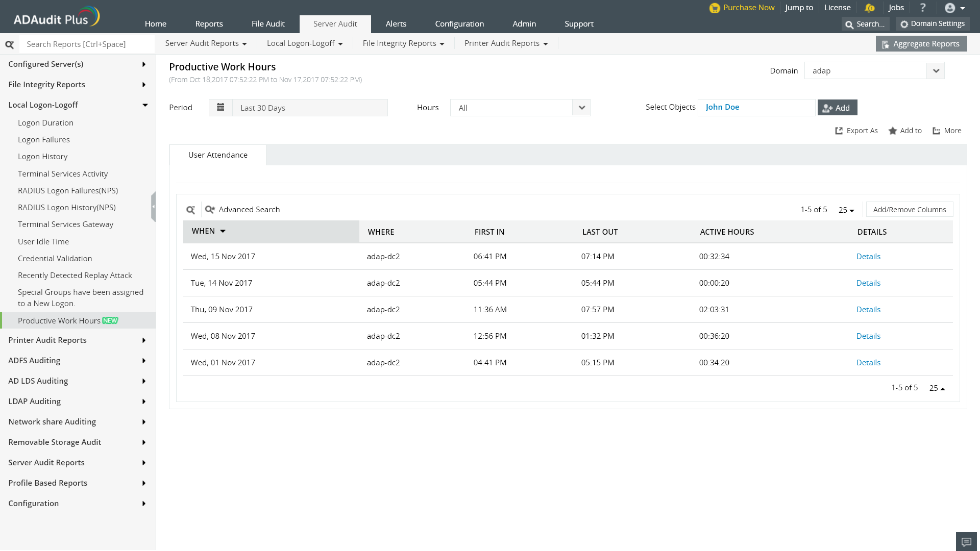The image size is (980, 551).
Task: Click the table quick search magnifier icon
Action: pos(191,210)
